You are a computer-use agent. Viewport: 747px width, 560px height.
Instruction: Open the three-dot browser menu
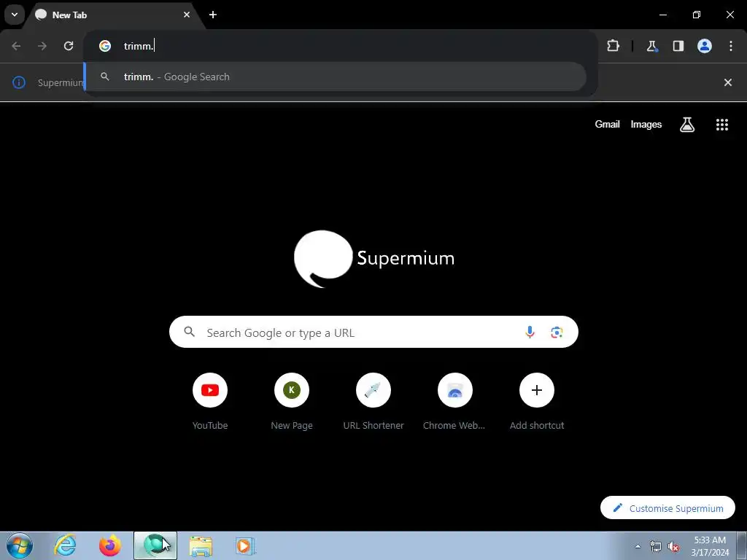tap(731, 46)
